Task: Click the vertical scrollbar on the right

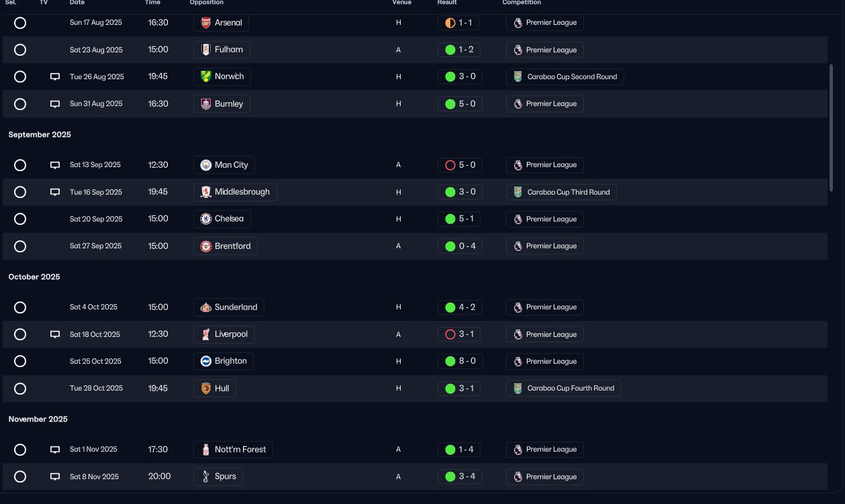Action: [x=831, y=134]
